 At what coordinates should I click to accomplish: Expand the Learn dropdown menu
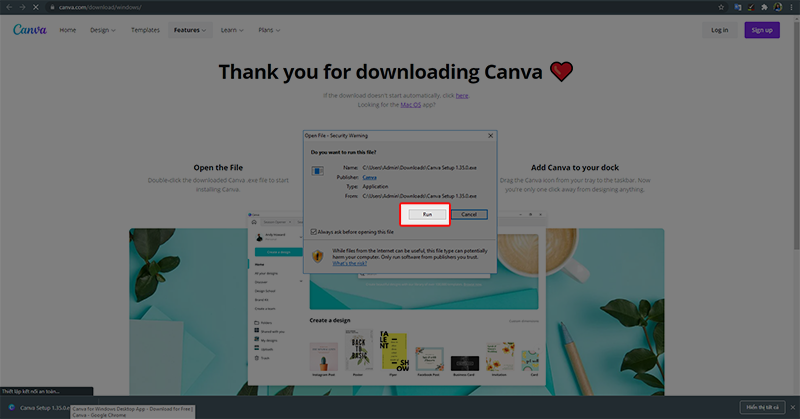pos(231,30)
